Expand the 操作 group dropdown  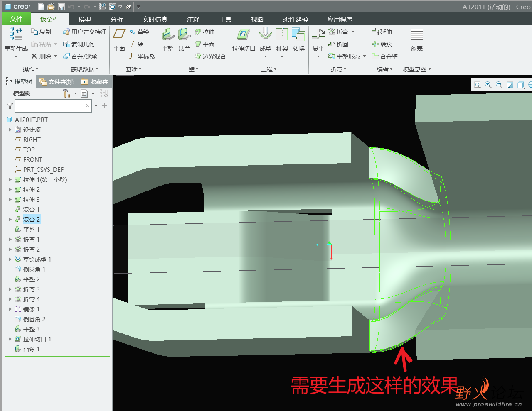coord(31,69)
